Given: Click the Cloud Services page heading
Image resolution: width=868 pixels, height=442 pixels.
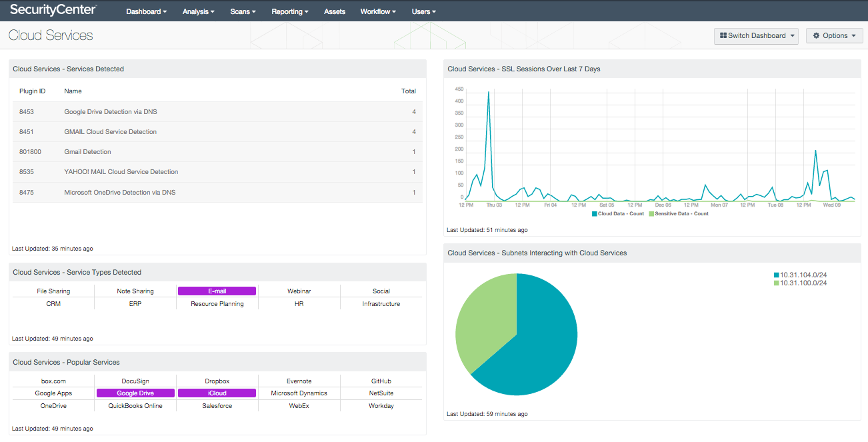Looking at the screenshot, I should (x=51, y=35).
